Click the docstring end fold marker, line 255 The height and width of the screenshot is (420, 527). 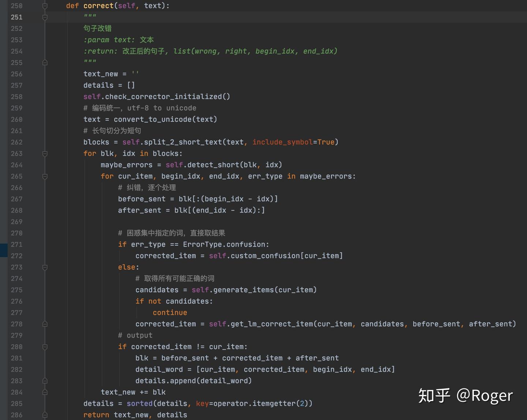45,63
